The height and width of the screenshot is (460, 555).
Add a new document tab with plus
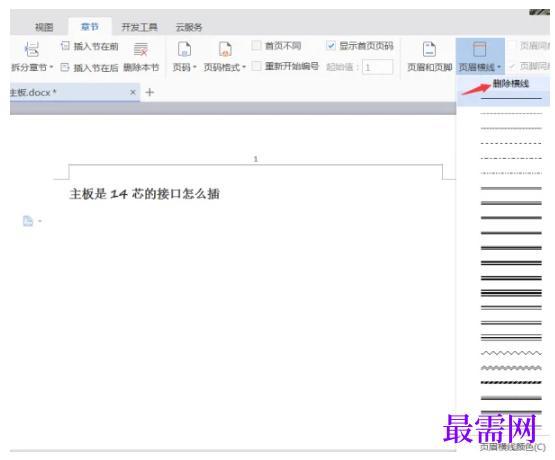coord(150,92)
